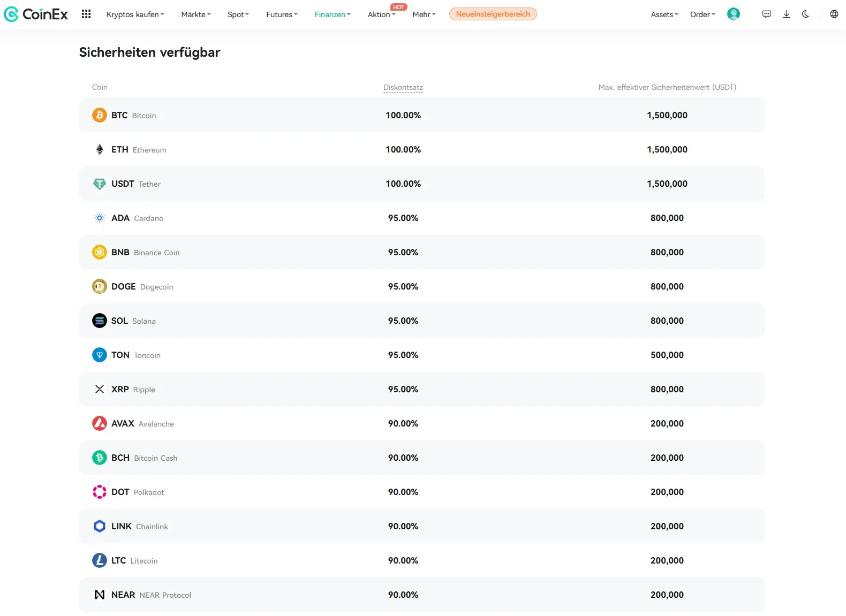Open the messages chat icon
The image size is (846, 616).
click(767, 14)
